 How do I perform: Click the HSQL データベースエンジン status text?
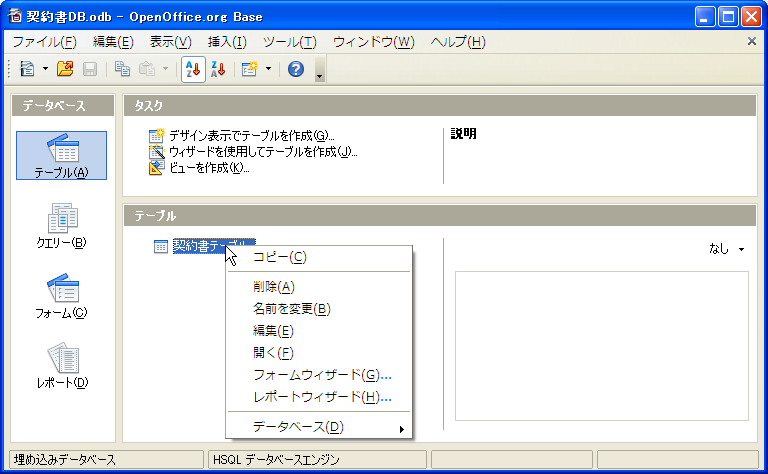(x=276, y=460)
